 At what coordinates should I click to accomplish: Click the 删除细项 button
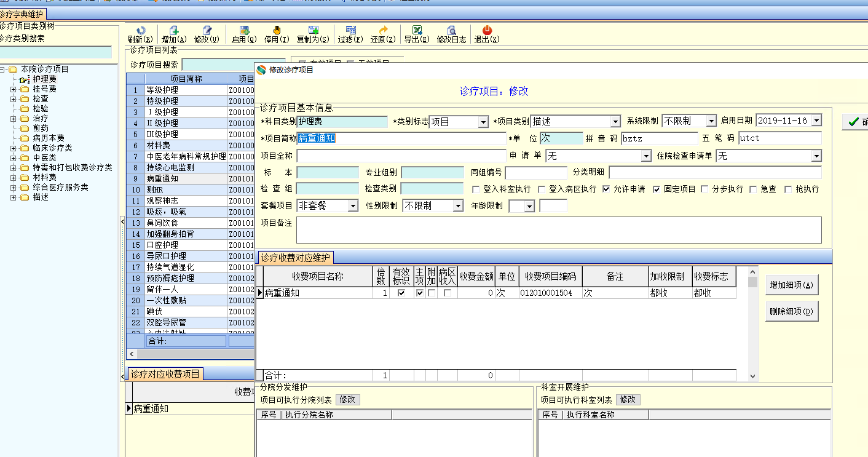point(792,312)
